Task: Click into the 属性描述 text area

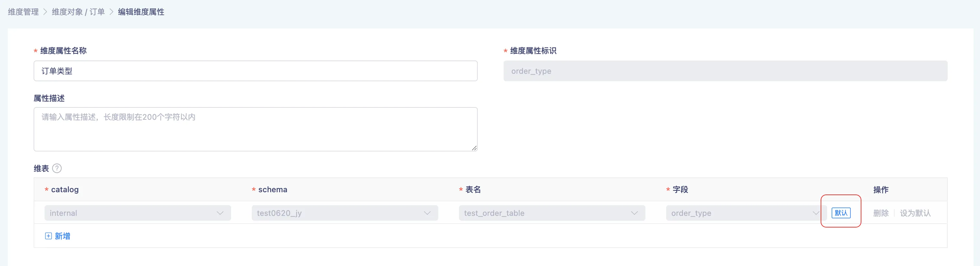Action: click(x=255, y=129)
